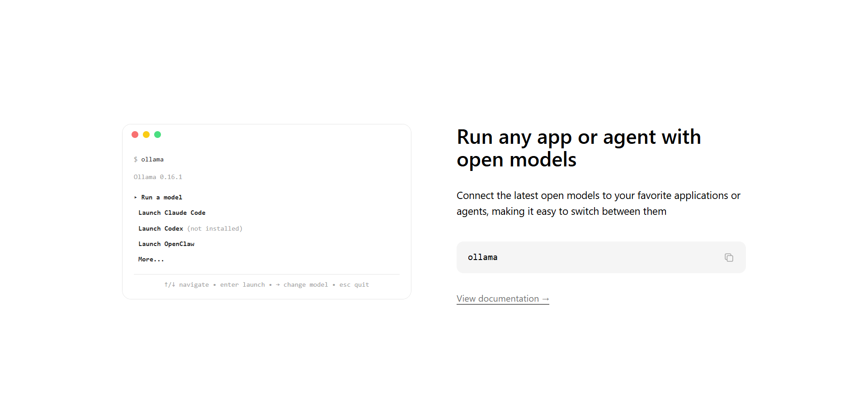
Task: Click the esc quit hint
Action: pos(354,285)
